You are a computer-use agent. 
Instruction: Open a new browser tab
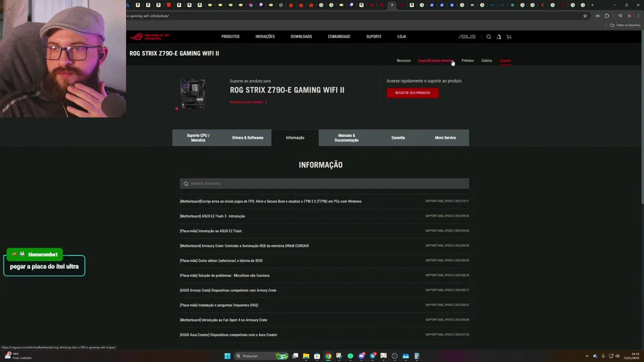(x=592, y=5)
